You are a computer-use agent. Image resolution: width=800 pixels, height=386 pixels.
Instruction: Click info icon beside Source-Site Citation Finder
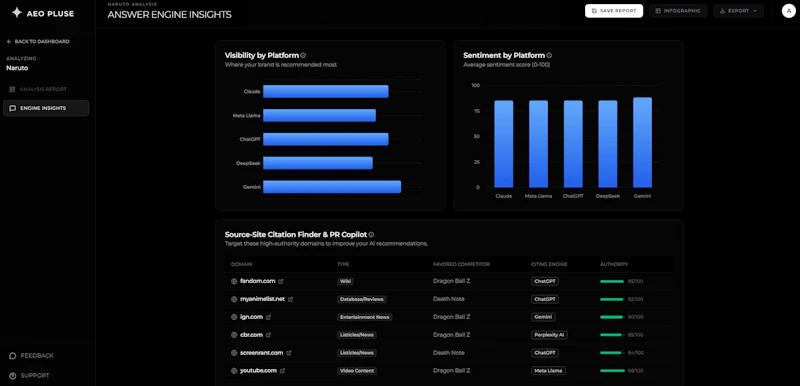point(371,235)
